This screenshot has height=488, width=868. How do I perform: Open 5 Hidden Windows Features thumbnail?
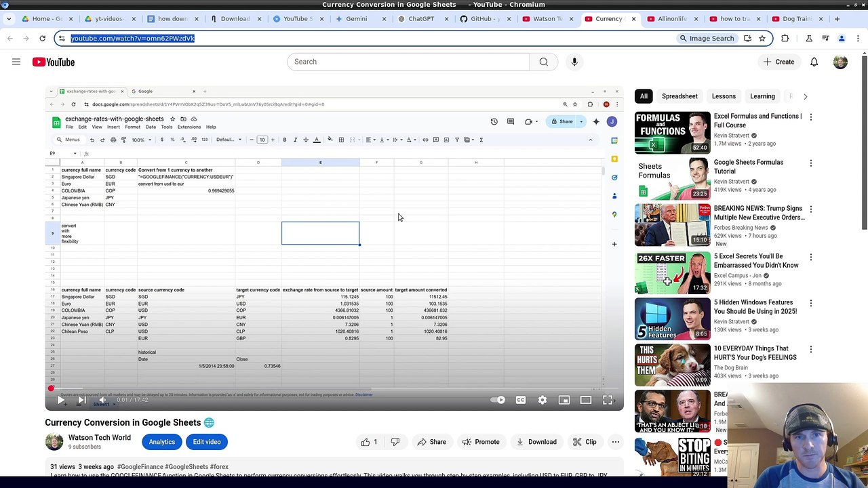(x=673, y=319)
